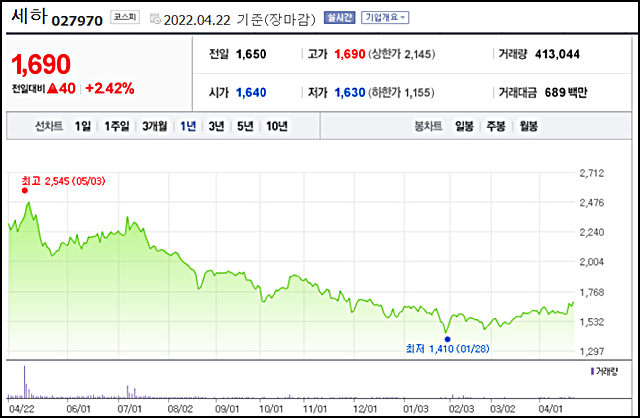Click the 최고 2,545 (05/03) annotation label
640x418 pixels.
click(x=63, y=181)
